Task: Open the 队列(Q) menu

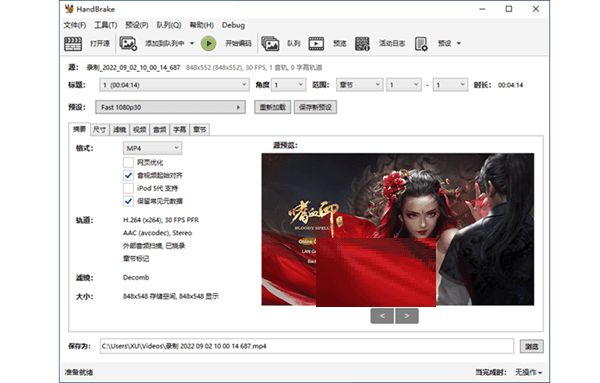Action: tap(169, 25)
